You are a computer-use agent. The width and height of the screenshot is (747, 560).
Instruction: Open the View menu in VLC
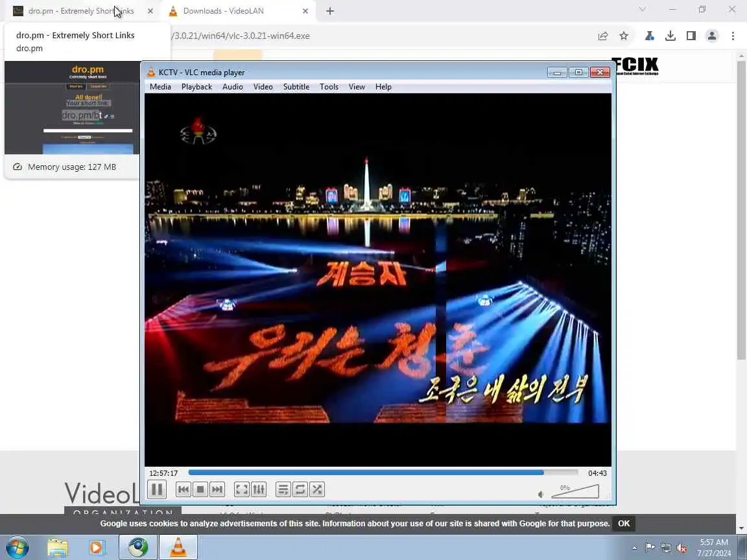tap(357, 87)
